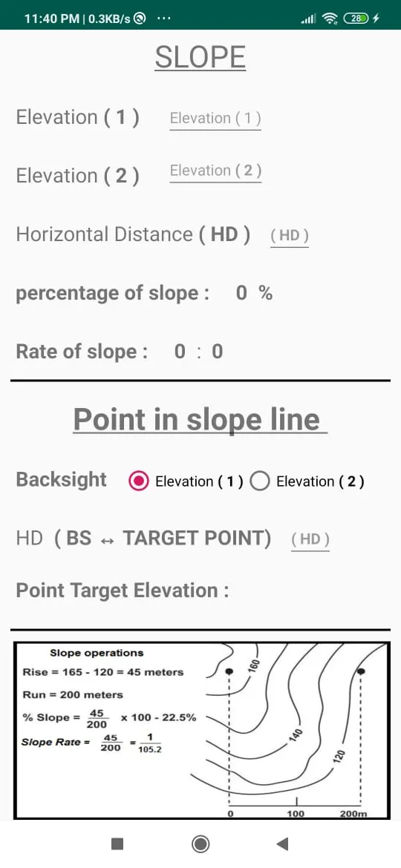Tap the SLOPE heading title
The width and height of the screenshot is (401, 868).
click(x=200, y=57)
